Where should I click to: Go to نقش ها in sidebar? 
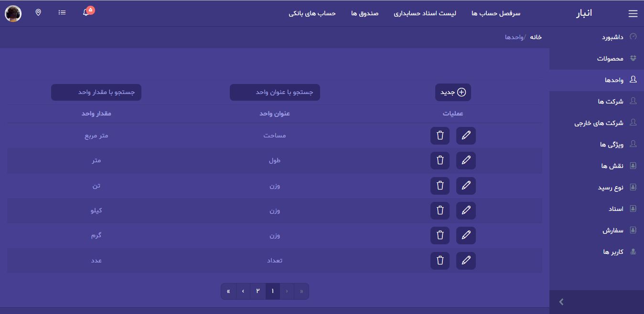[x=612, y=166]
